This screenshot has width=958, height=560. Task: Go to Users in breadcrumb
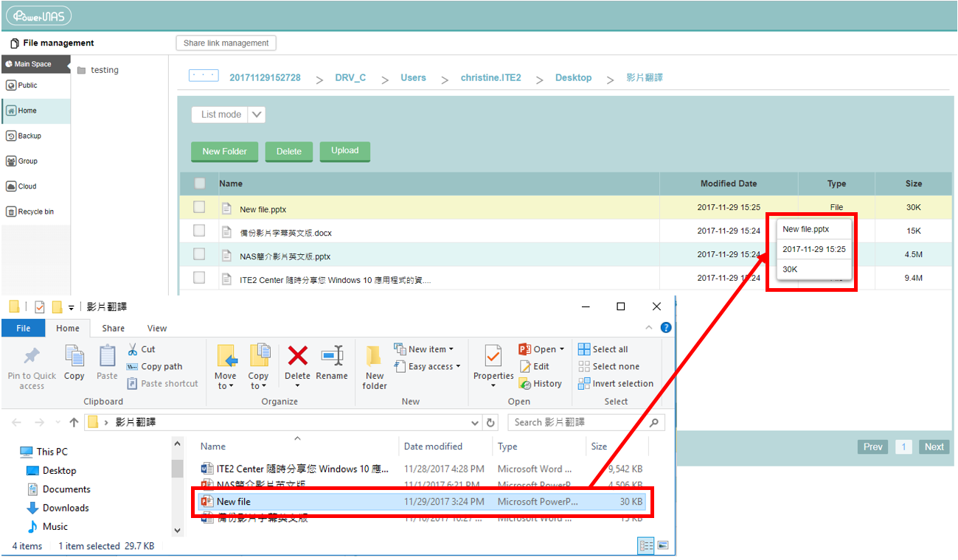click(413, 77)
